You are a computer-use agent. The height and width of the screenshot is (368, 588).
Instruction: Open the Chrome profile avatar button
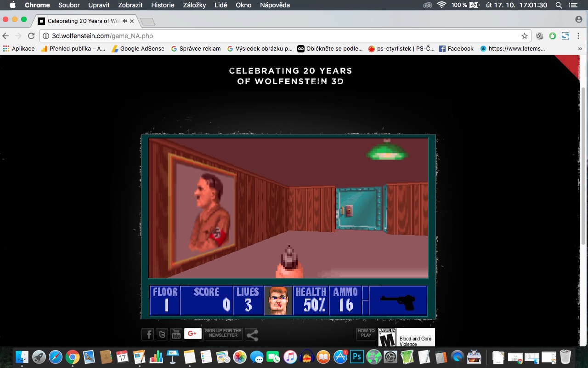[579, 19]
